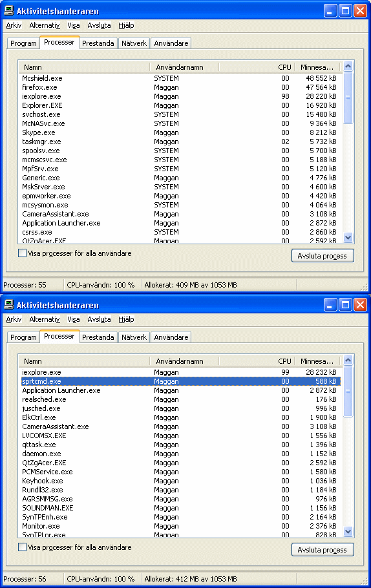The width and height of the screenshot is (371, 588).
Task: Open Alternativ menu in upper window
Action: [45, 25]
